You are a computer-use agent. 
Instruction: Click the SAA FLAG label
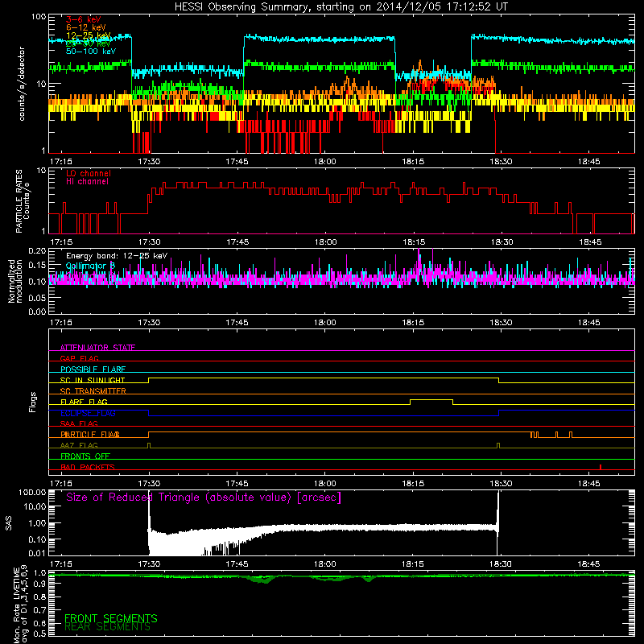pos(79,423)
